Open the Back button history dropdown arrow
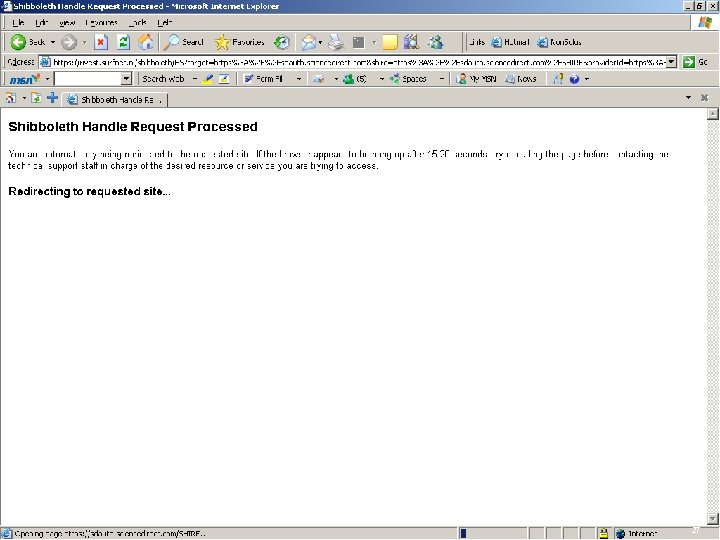This screenshot has height=540, width=720. [x=53, y=42]
